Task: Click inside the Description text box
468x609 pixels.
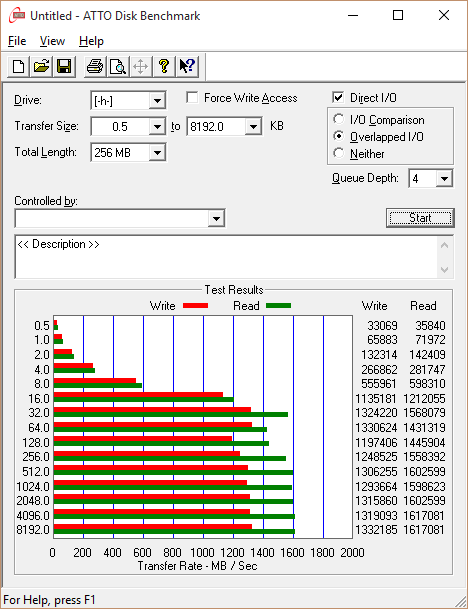Action: tap(226, 257)
